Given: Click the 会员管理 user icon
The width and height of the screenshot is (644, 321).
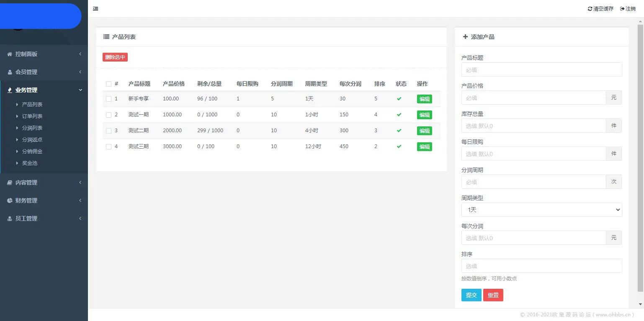Looking at the screenshot, I should tap(10, 72).
